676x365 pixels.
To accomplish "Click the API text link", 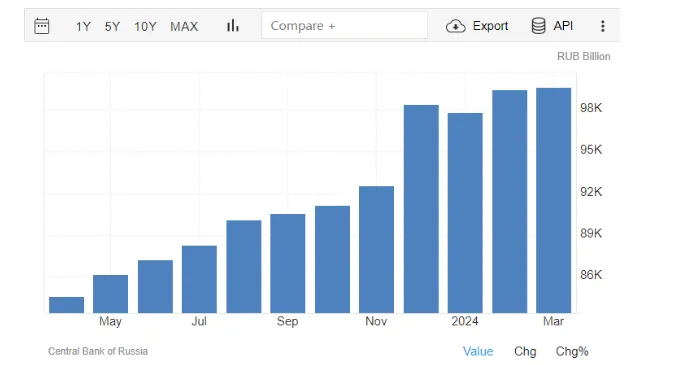I will click(x=563, y=26).
